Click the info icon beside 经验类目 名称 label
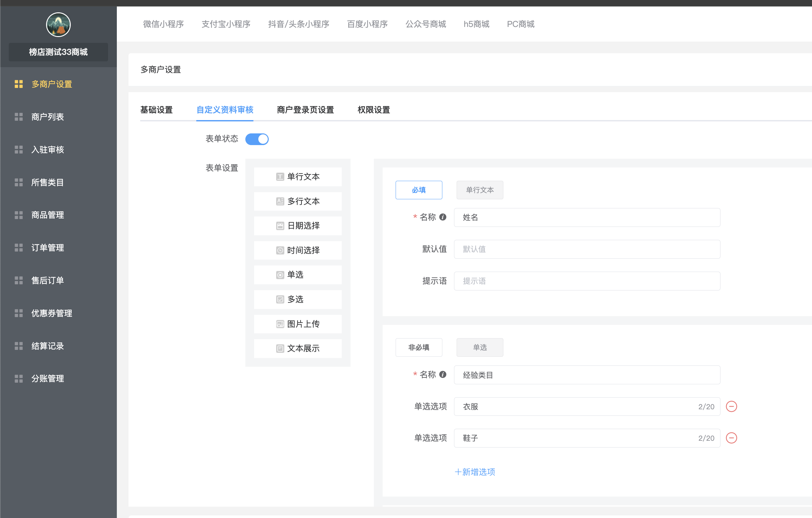Viewport: 812px width, 518px height. [x=443, y=374]
